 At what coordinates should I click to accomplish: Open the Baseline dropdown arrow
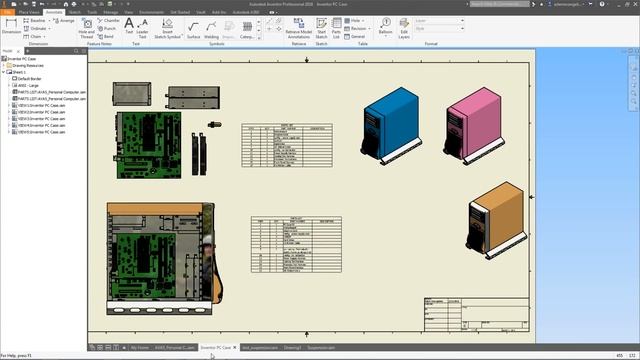(x=49, y=20)
